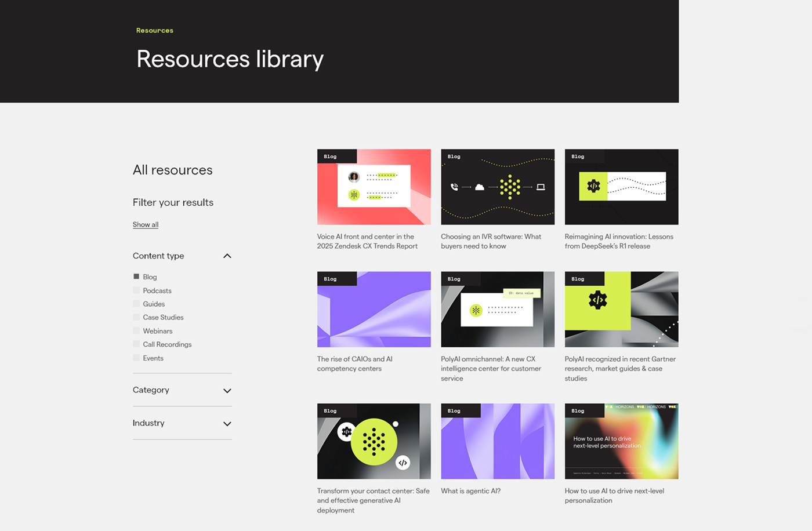Click the Voice AI Zendesk thumbnail image
This screenshot has width=812, height=531.
pos(374,187)
